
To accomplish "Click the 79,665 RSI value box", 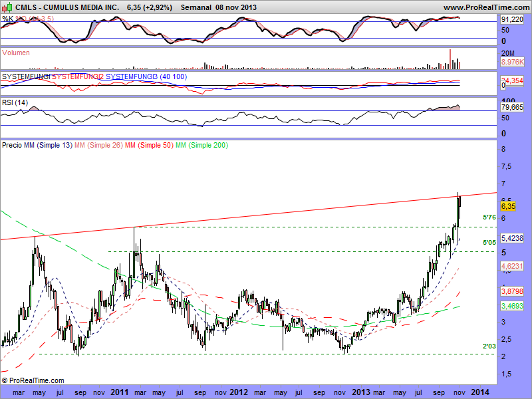I will click(x=512, y=107).
